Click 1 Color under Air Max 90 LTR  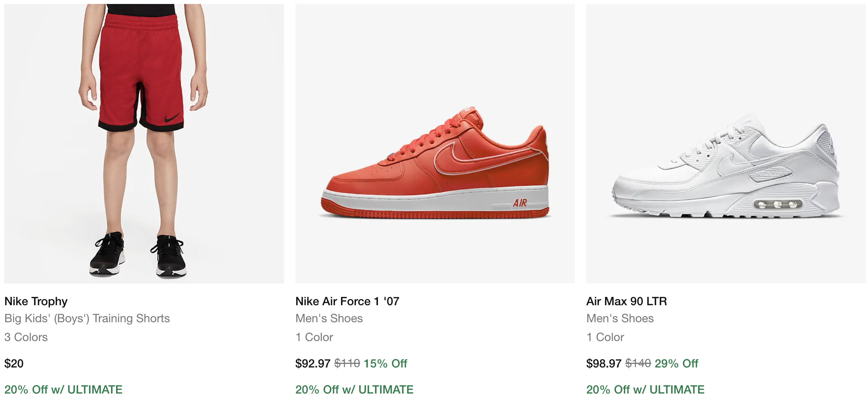(x=605, y=337)
